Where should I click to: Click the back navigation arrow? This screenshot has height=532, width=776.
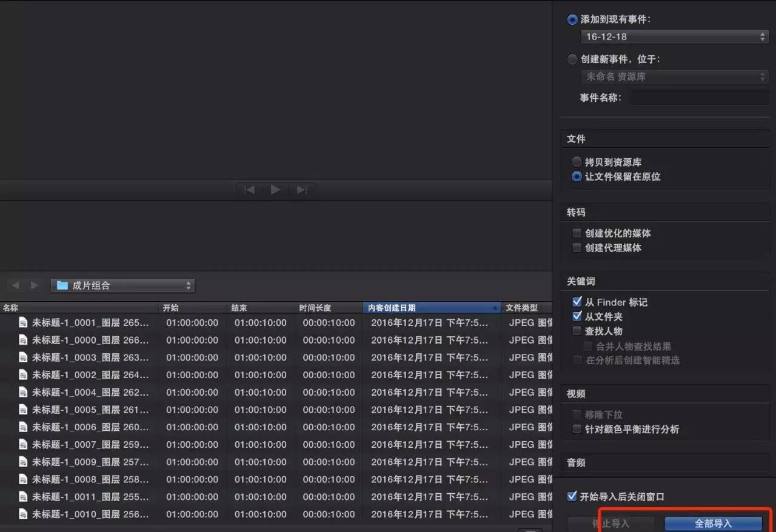click(16, 285)
